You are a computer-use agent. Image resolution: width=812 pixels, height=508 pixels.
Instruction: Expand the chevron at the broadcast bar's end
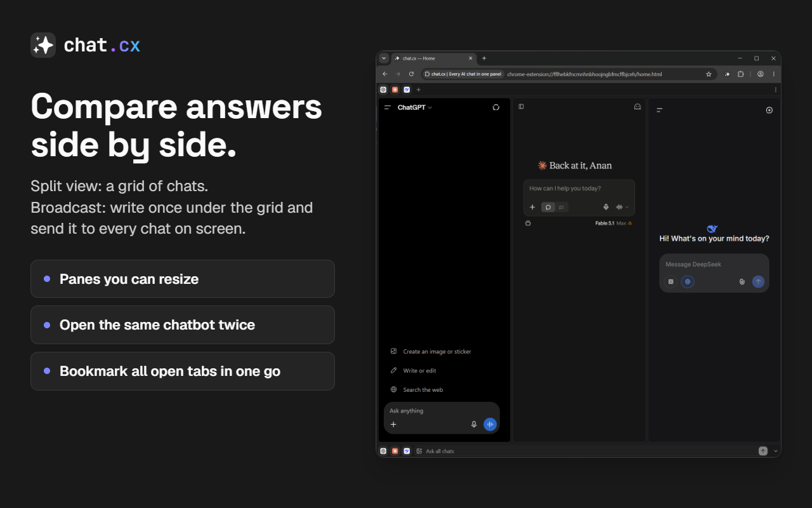pos(775,451)
